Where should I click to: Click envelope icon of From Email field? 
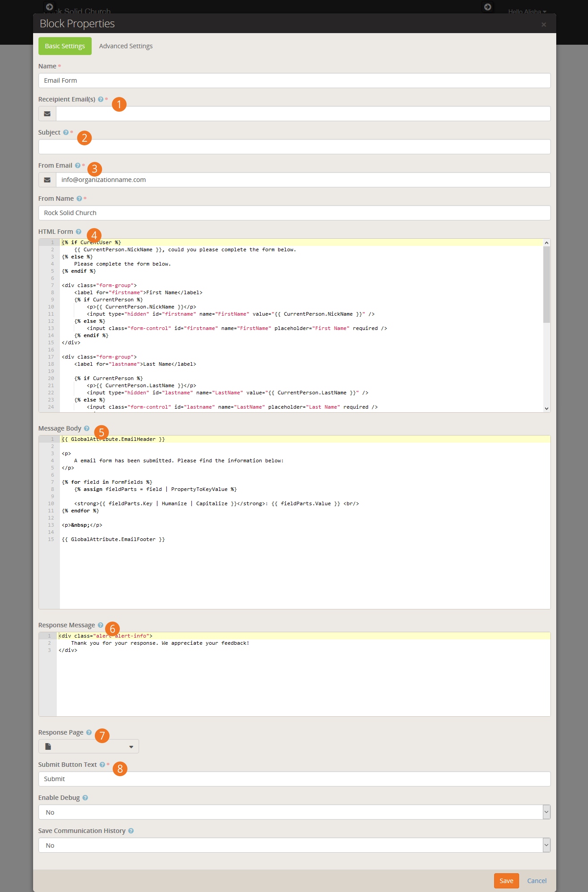click(47, 180)
